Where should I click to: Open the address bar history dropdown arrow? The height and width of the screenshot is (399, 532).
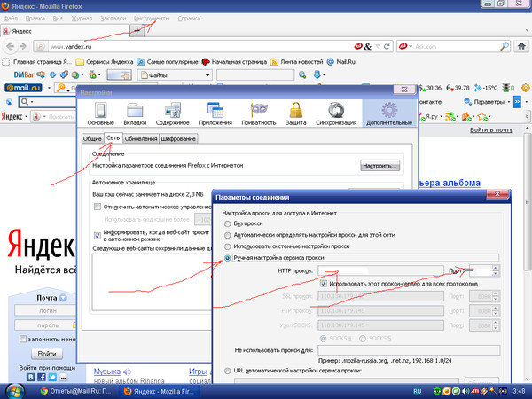click(x=378, y=46)
